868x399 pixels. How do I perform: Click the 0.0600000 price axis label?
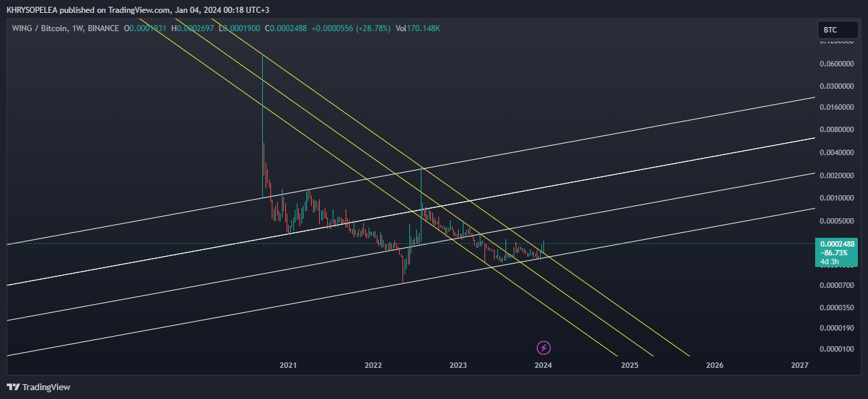pos(837,64)
